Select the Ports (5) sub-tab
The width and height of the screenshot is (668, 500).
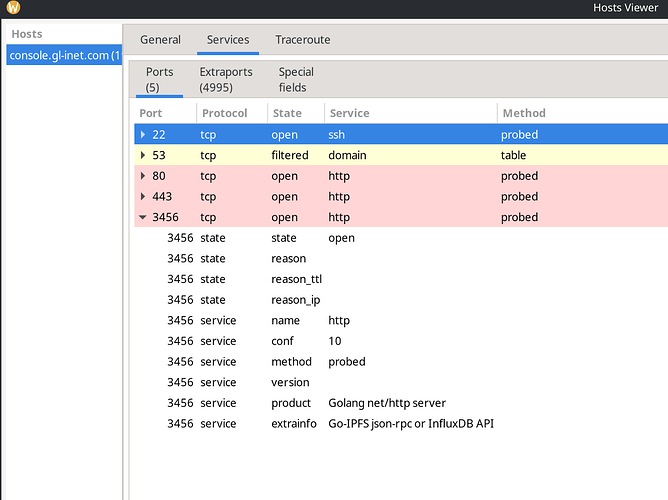159,80
